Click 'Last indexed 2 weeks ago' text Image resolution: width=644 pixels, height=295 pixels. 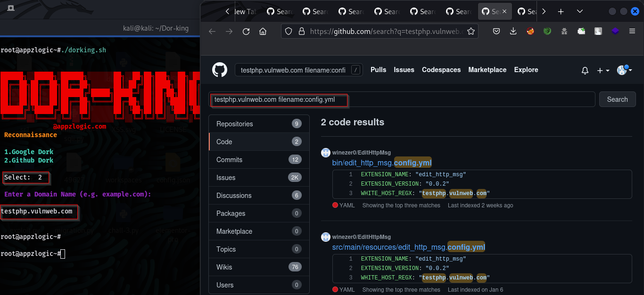click(x=480, y=205)
